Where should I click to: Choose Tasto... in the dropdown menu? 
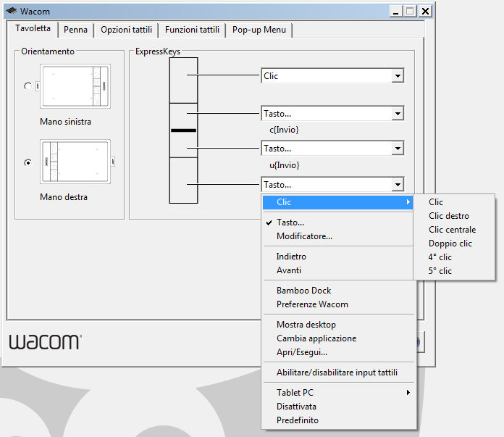(x=337, y=222)
